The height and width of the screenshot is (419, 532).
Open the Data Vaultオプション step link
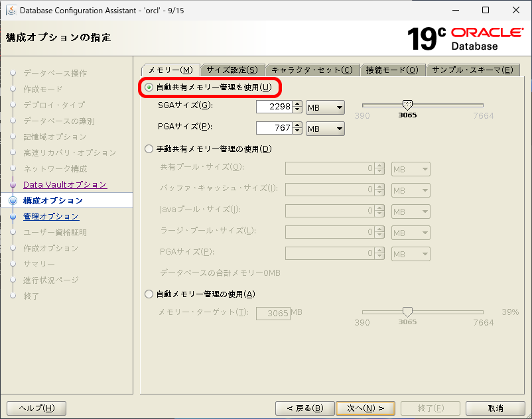(x=64, y=185)
